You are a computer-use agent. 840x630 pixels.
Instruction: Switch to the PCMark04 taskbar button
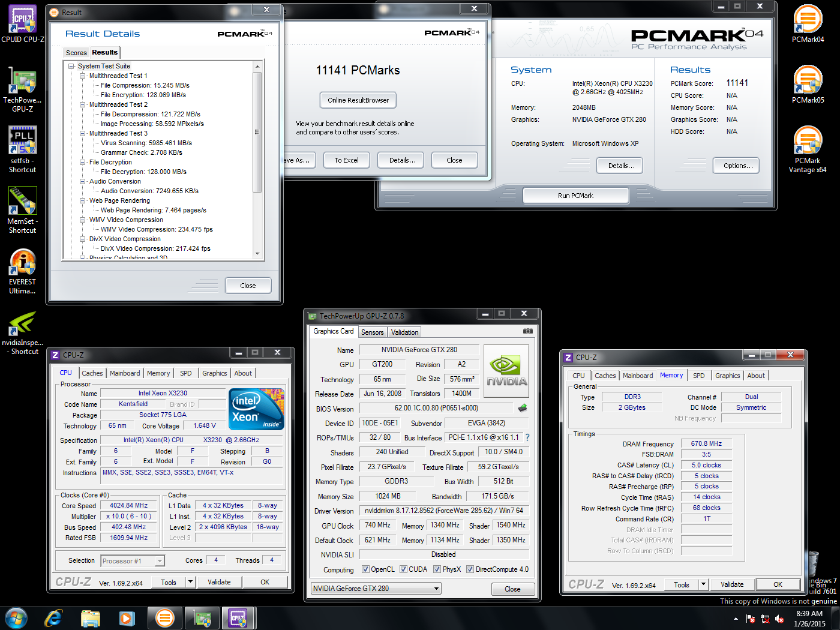pos(164,617)
